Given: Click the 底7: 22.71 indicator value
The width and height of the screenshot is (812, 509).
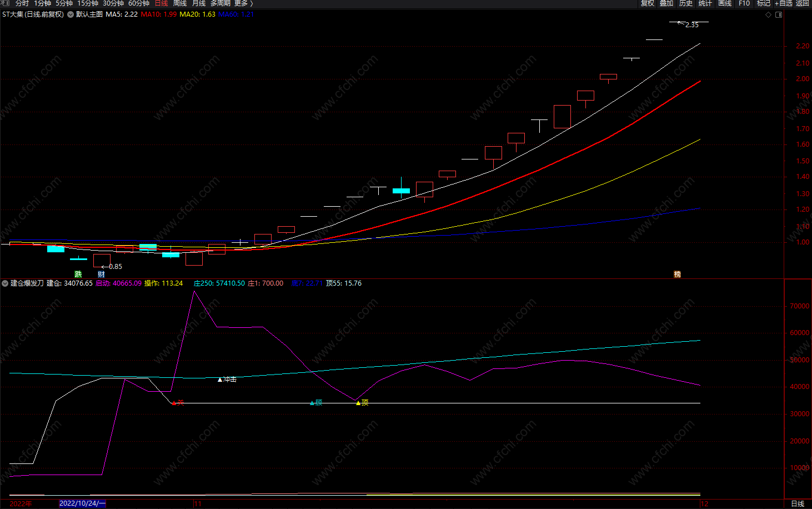Looking at the screenshot, I should (307, 283).
